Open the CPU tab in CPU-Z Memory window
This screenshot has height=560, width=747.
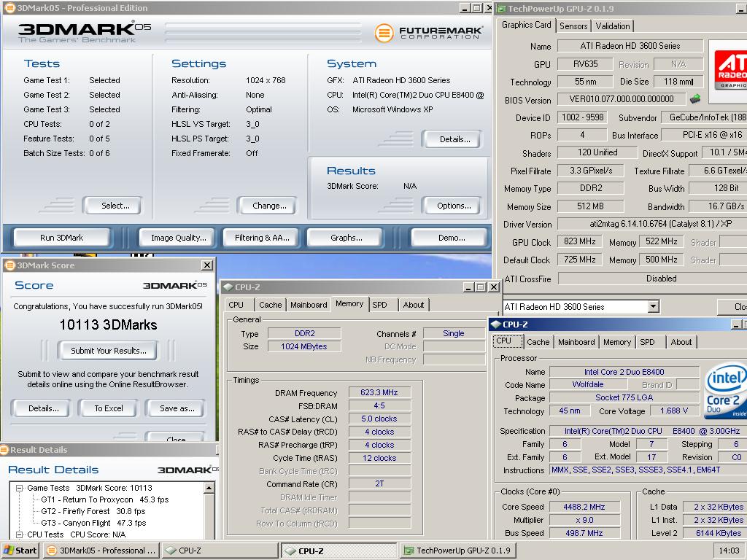click(x=236, y=305)
